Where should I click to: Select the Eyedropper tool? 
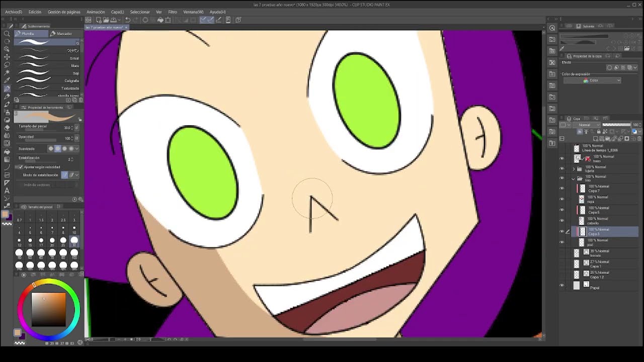(7, 80)
